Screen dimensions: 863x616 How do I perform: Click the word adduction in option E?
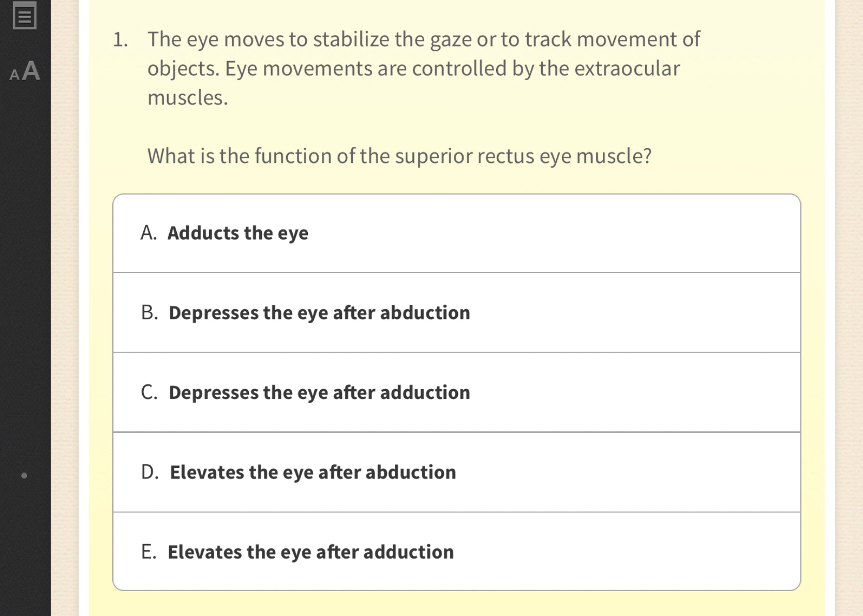point(408,552)
